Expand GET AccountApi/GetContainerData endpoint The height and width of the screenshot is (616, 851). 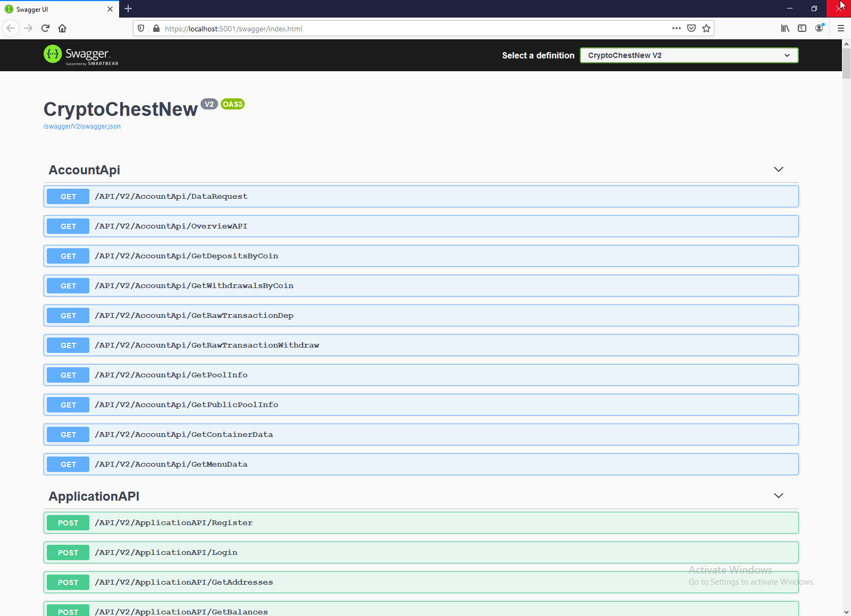pos(421,435)
